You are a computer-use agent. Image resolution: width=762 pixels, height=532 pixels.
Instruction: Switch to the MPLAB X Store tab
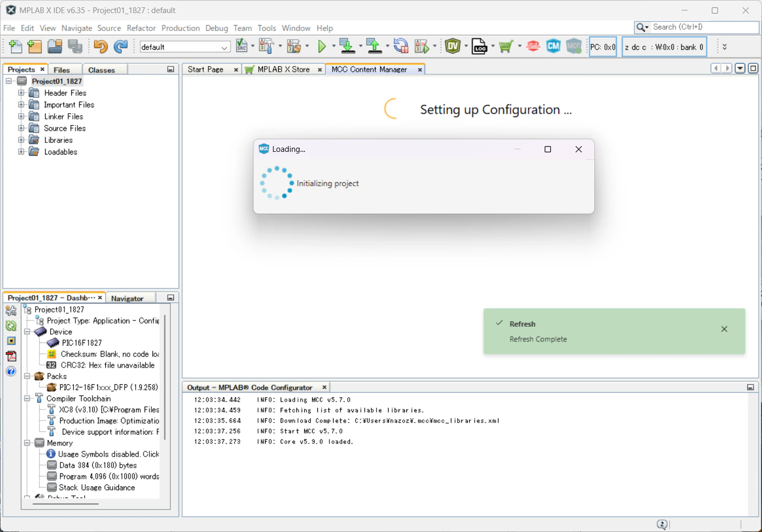(284, 69)
